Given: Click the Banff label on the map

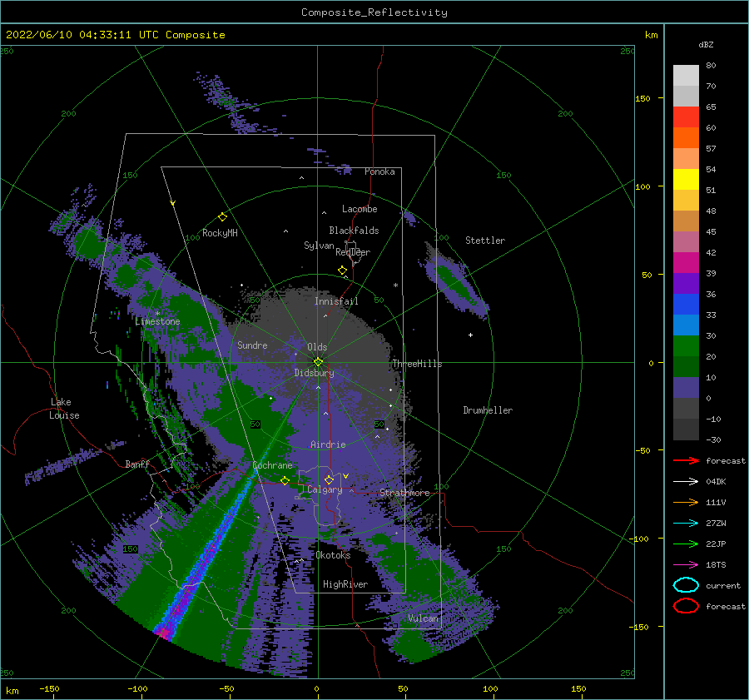Looking at the screenshot, I should click(x=137, y=464).
